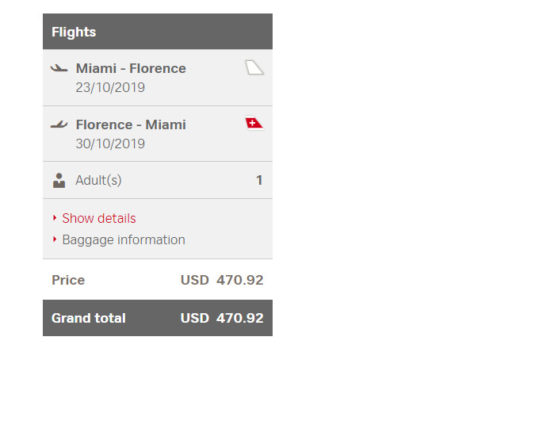
Task: Click the Adult(s) passenger label
Action: pyautogui.click(x=99, y=180)
